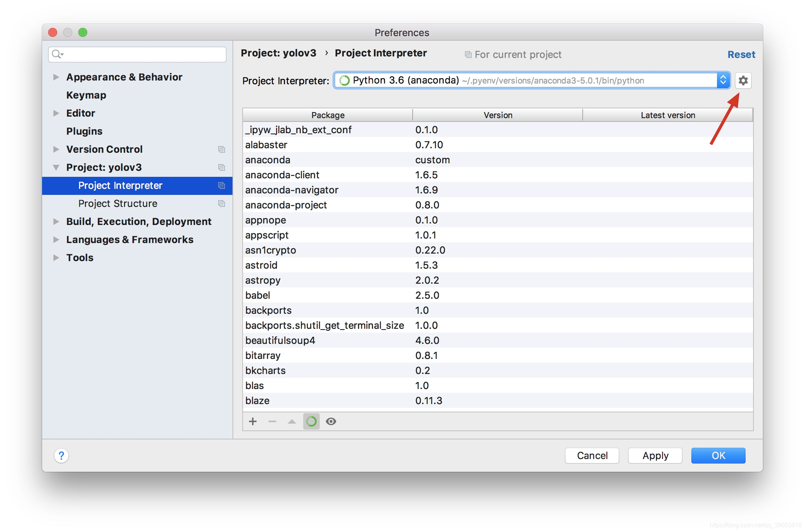Toggle show early releases eye icon
805x532 pixels.
tap(331, 421)
